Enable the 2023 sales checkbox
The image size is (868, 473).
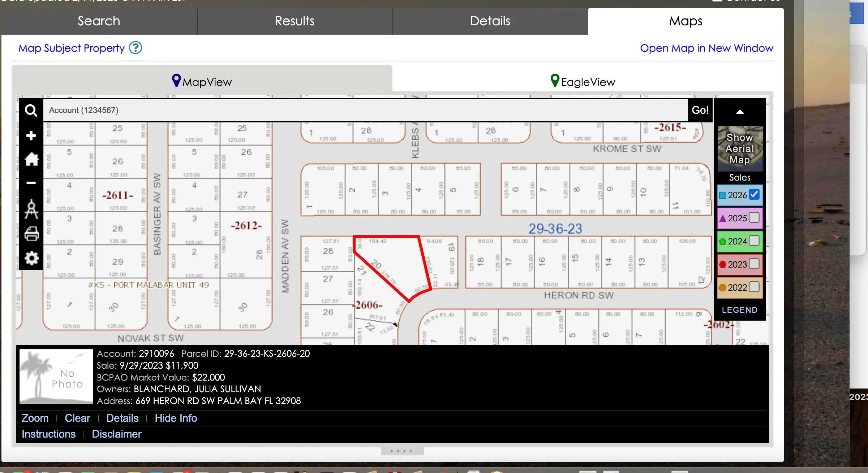point(754,264)
